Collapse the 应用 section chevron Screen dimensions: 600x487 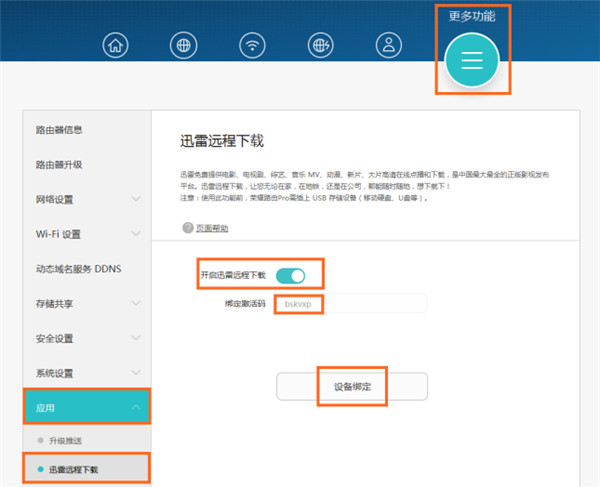click(136, 407)
